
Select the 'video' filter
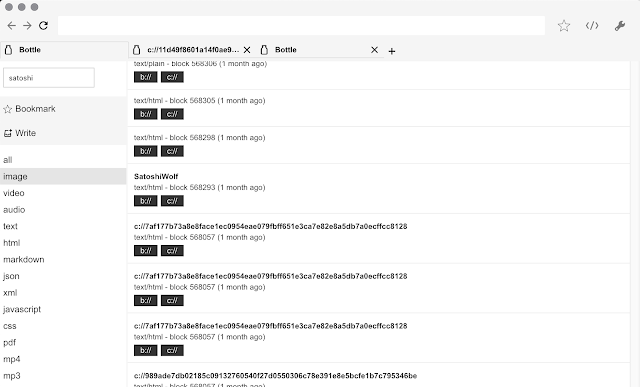coord(63,193)
